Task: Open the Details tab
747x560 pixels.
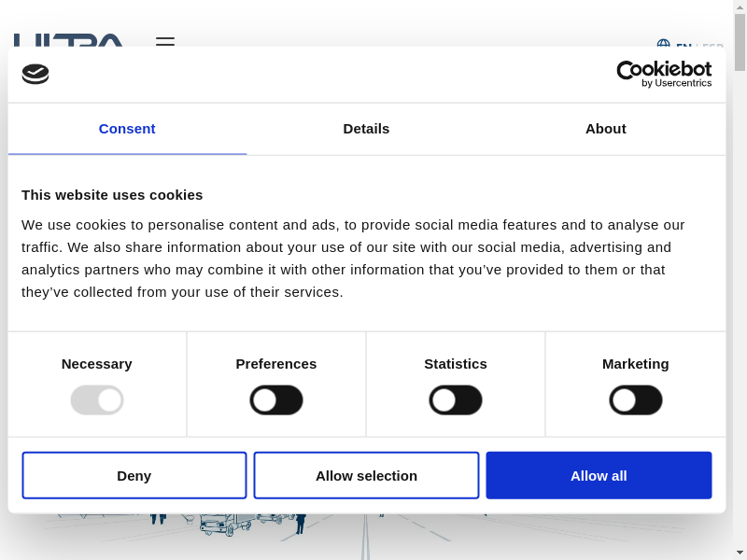Action: [366, 129]
